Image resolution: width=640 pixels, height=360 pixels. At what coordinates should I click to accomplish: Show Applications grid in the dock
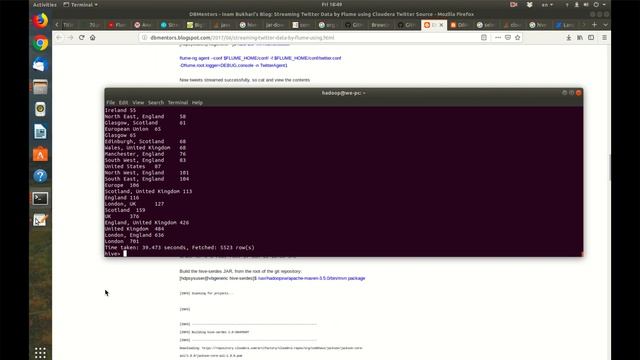tap(40, 353)
